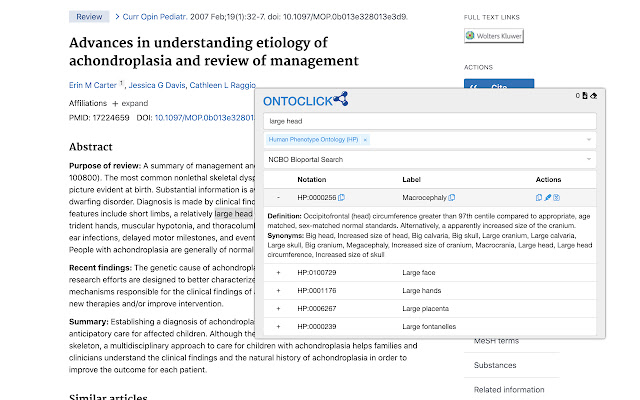Expand the HP:0000239 Large fontanelles row
640x400 pixels.
pos(278,327)
